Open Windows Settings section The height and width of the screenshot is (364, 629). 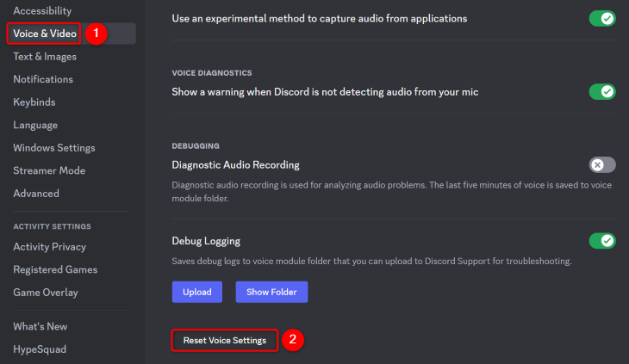54,148
